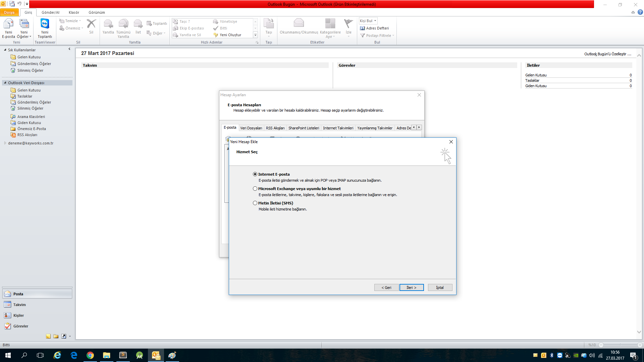The image size is (644, 362).
Task: Open the Dosya tab
Action: coord(9,12)
